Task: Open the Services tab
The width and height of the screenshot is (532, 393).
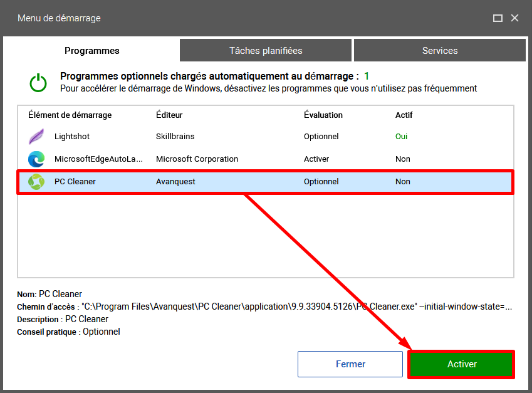Action: (x=440, y=51)
